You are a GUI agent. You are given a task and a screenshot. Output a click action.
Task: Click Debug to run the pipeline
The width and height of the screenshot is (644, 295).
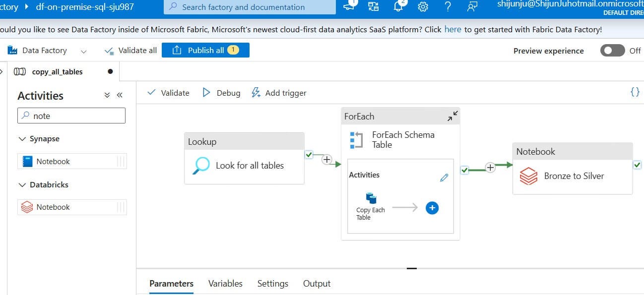click(221, 93)
